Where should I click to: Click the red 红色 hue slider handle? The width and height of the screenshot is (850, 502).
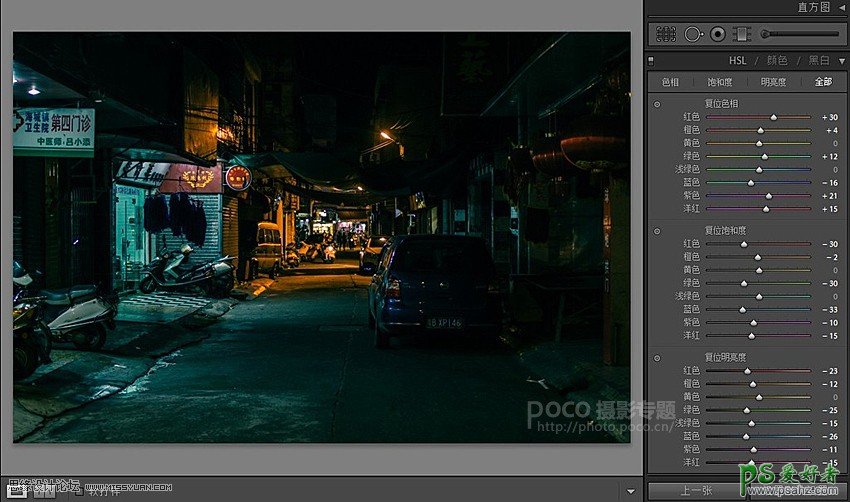click(773, 117)
